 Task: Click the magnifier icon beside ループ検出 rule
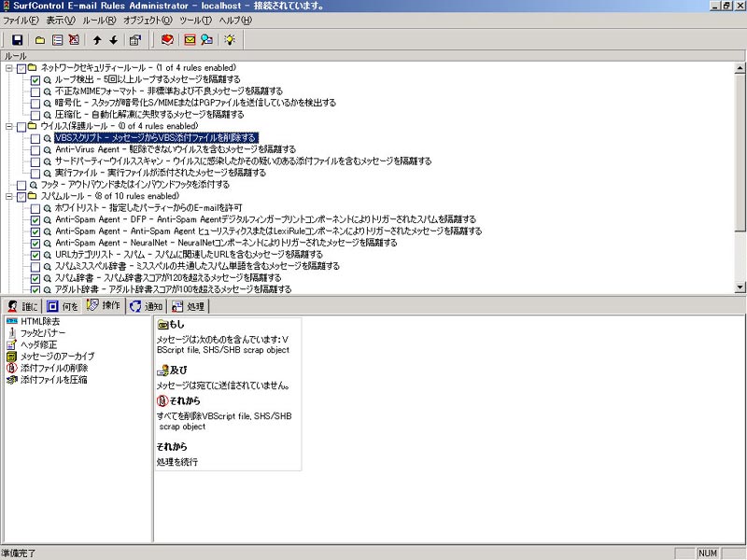(x=48, y=80)
